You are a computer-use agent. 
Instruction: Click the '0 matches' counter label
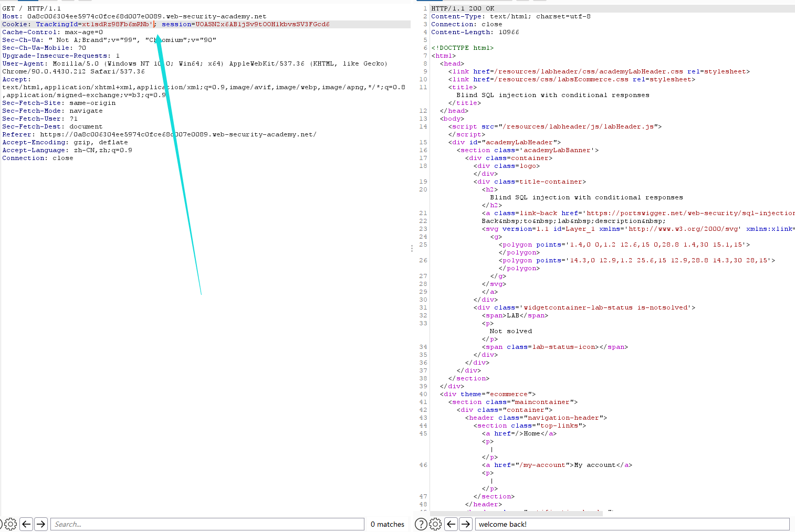coord(388,524)
